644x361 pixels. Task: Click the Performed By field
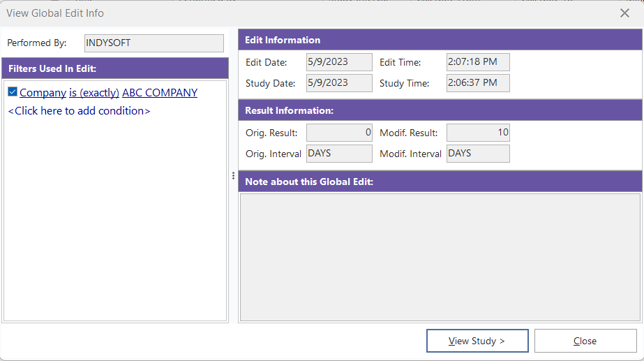tap(153, 43)
